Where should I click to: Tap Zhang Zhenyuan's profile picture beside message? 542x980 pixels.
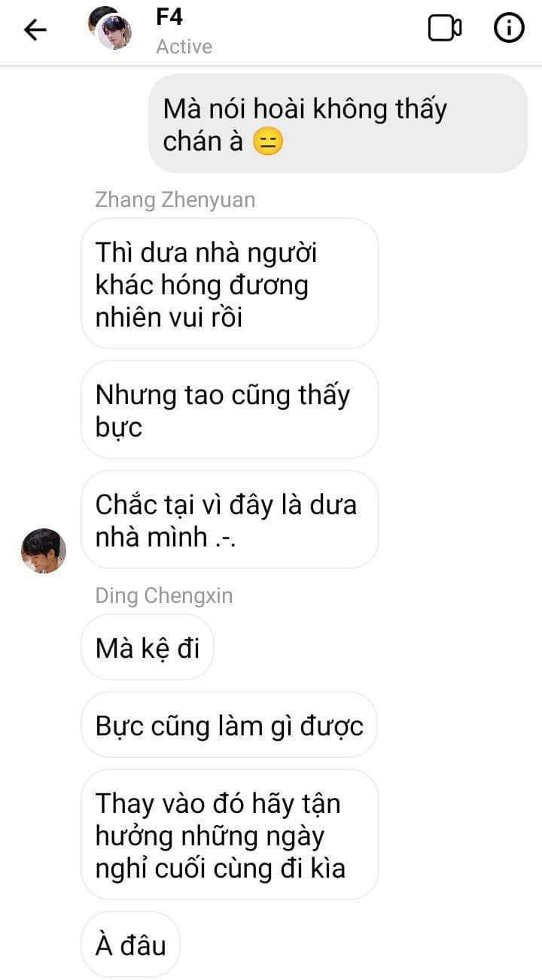tap(44, 550)
